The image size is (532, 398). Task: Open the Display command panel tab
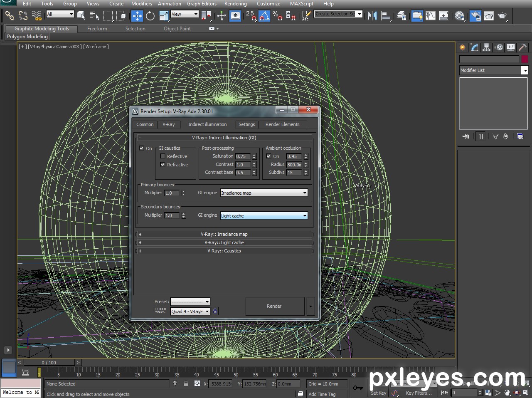pos(511,47)
